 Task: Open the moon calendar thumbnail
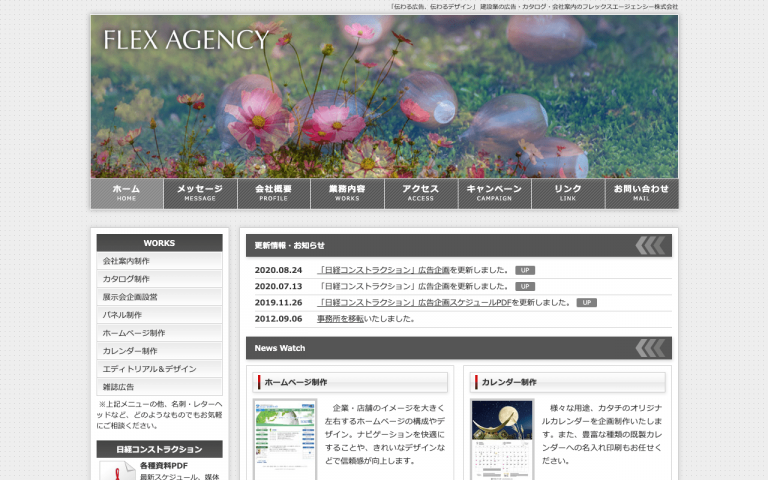tap(502, 440)
